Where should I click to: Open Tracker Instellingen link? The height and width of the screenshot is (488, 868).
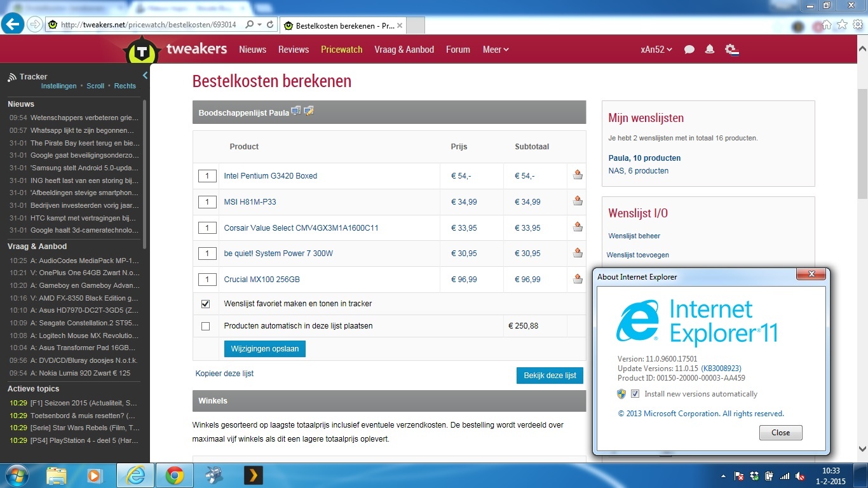[x=58, y=86]
